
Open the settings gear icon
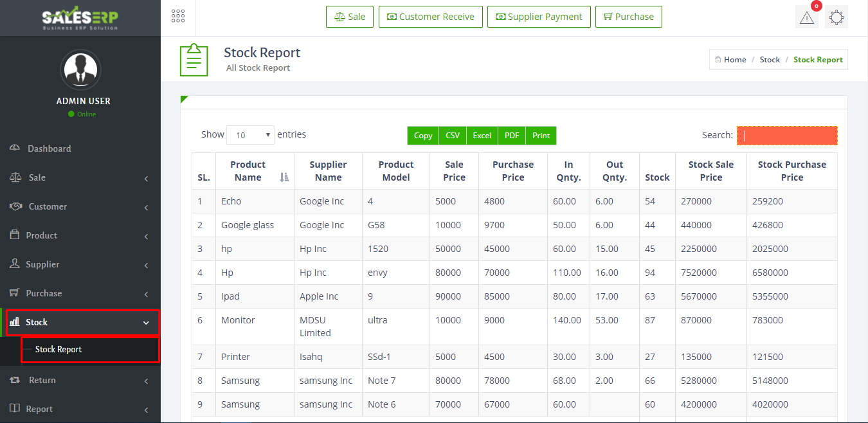coord(836,17)
